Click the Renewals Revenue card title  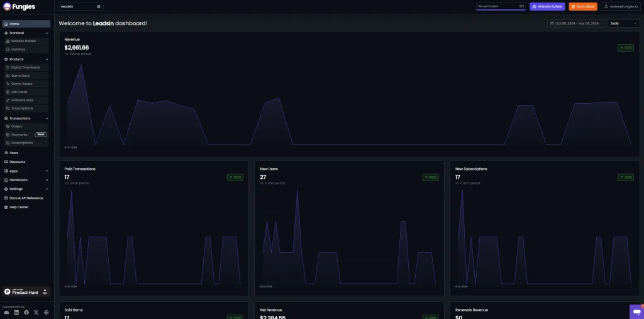[x=472, y=310]
